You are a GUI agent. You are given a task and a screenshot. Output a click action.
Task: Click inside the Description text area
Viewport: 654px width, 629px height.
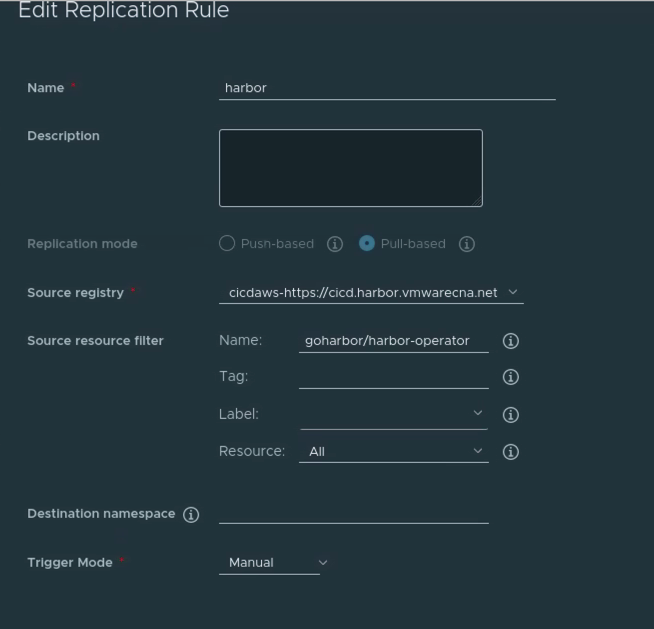351,168
